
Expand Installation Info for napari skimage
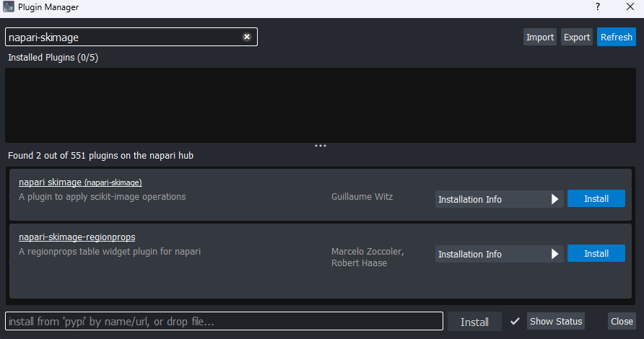click(x=499, y=199)
